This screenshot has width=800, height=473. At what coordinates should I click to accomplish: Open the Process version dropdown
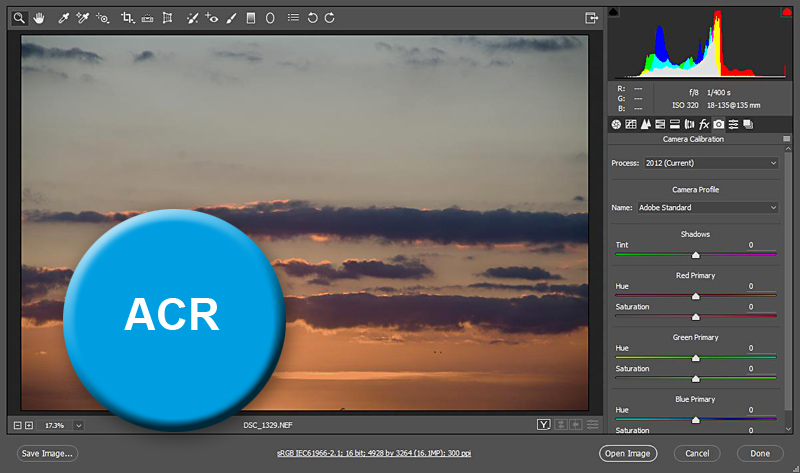pos(709,163)
